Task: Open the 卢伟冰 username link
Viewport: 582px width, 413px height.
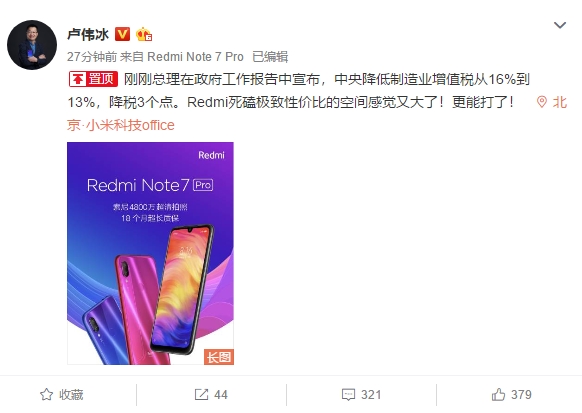Action: pyautogui.click(x=88, y=35)
